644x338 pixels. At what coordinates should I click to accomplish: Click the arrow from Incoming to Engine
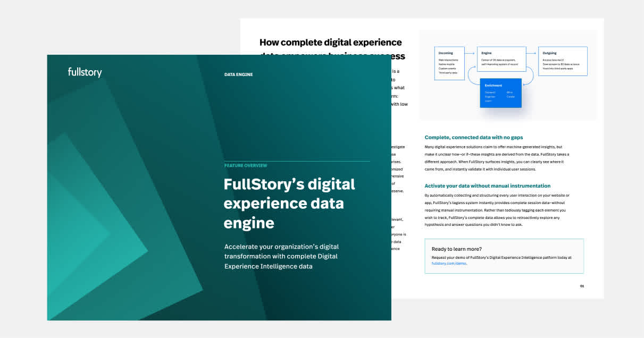(471, 53)
